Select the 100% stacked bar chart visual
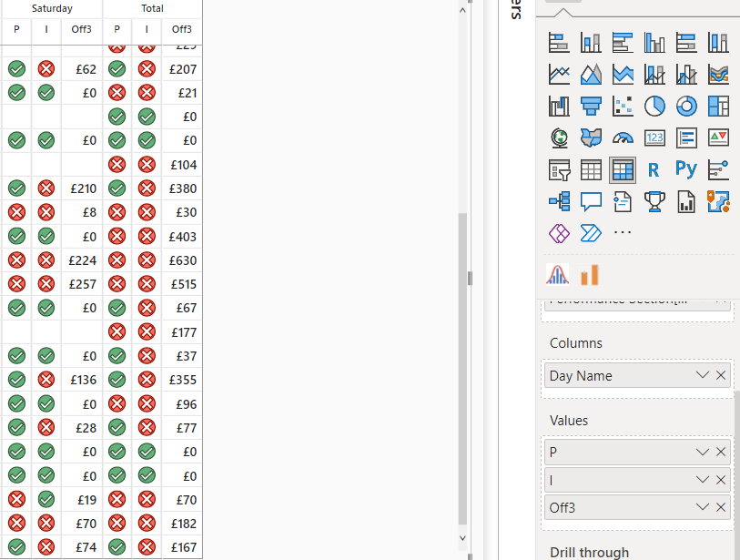The height and width of the screenshot is (560, 740). 686,43
